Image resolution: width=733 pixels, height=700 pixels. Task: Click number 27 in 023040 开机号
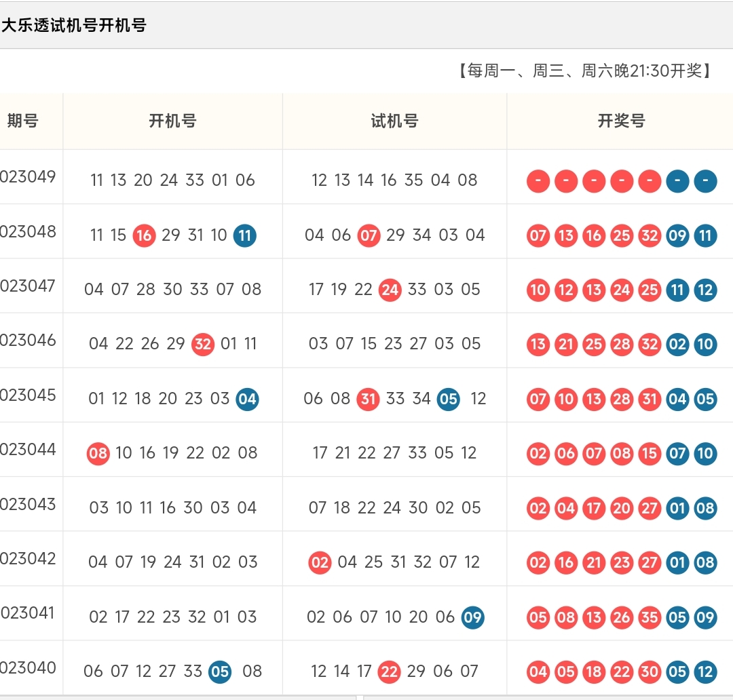pyautogui.click(x=167, y=671)
